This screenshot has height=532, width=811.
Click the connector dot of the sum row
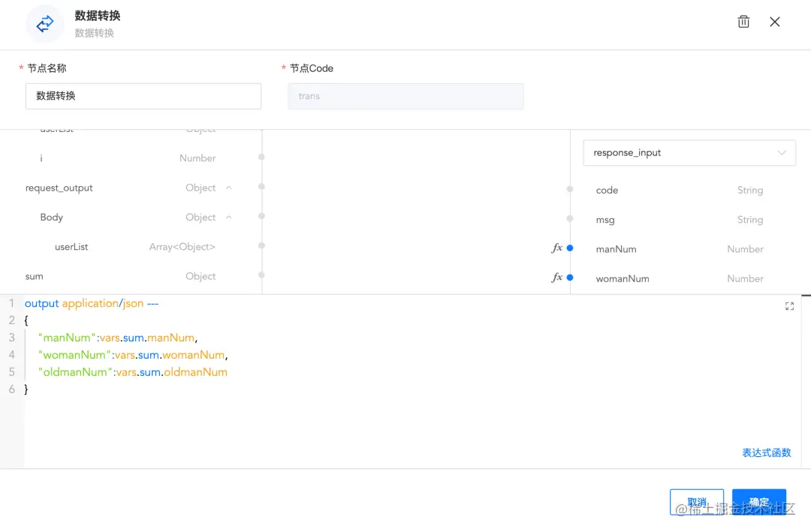[x=262, y=275]
